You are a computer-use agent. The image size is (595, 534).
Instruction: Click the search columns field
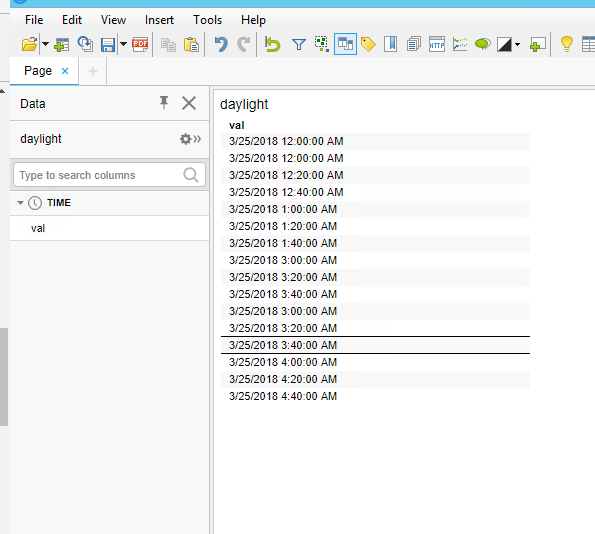[x=109, y=175]
